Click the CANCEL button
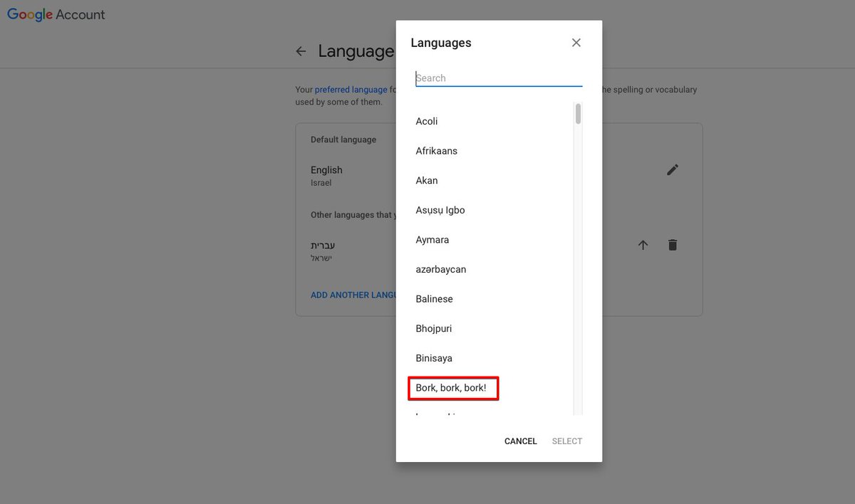Image resolution: width=855 pixels, height=504 pixels. [521, 441]
